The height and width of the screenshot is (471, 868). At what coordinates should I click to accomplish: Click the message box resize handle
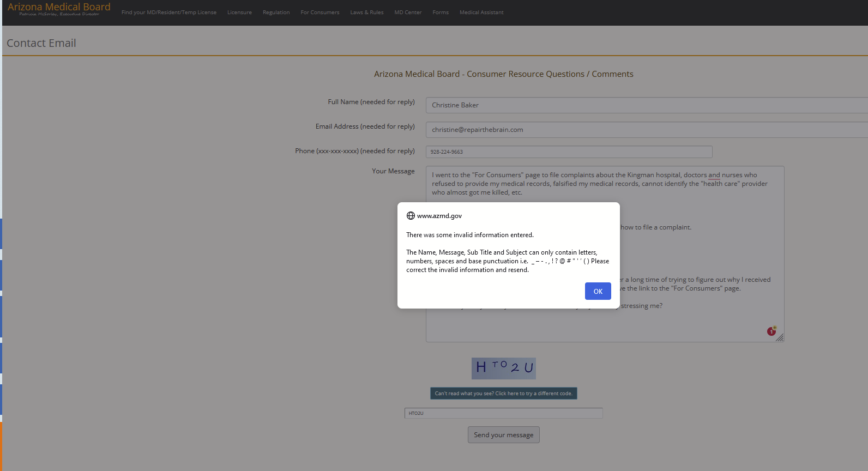[x=780, y=338]
